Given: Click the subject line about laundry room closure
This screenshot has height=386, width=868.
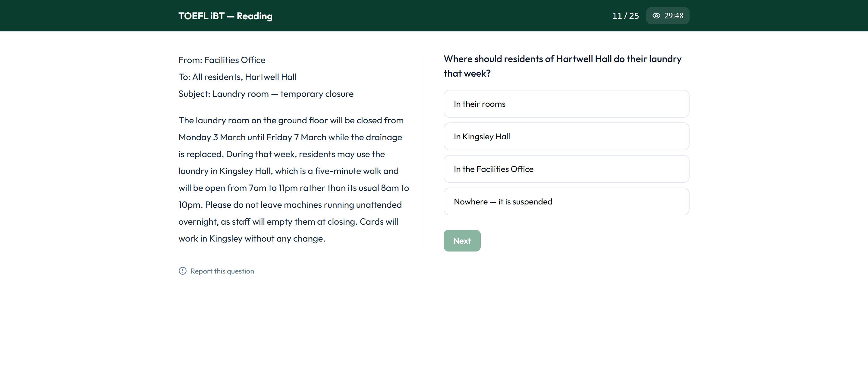Looking at the screenshot, I should (x=266, y=94).
